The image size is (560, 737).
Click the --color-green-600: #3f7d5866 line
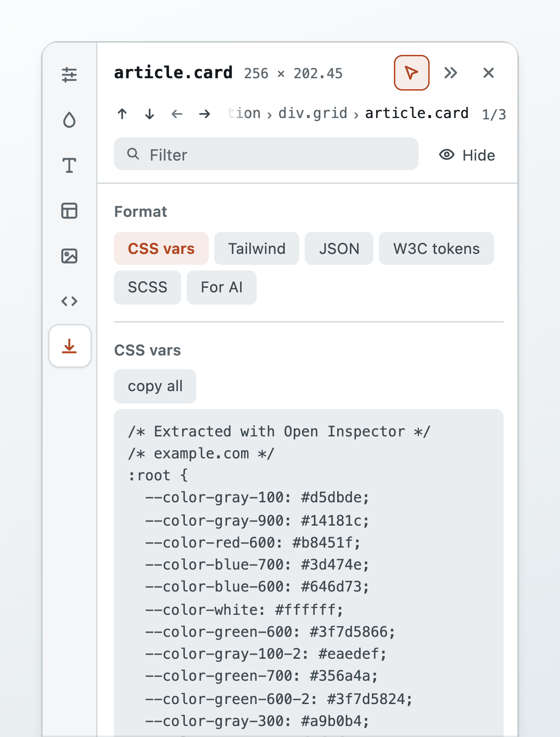click(x=270, y=632)
